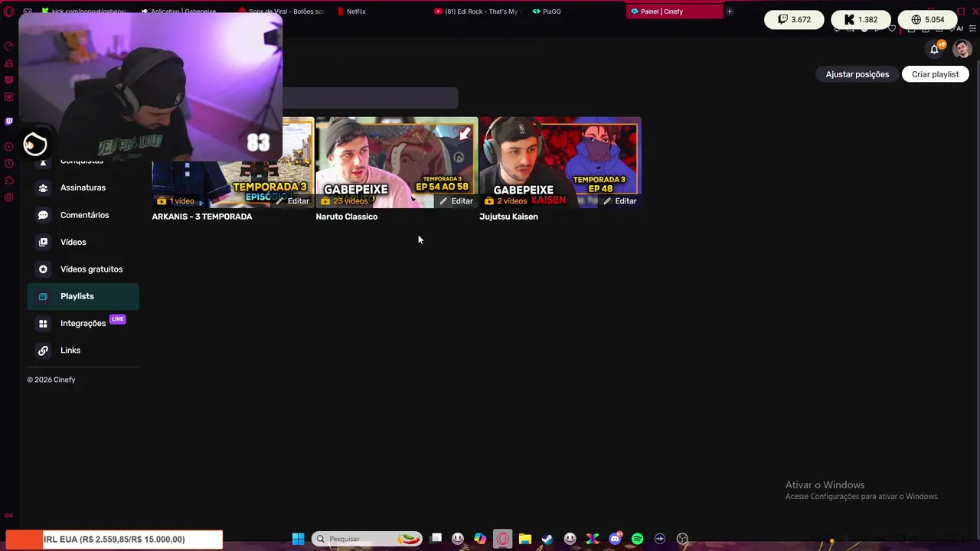Focus the playlist search field
The width and height of the screenshot is (980, 551).
371,98
